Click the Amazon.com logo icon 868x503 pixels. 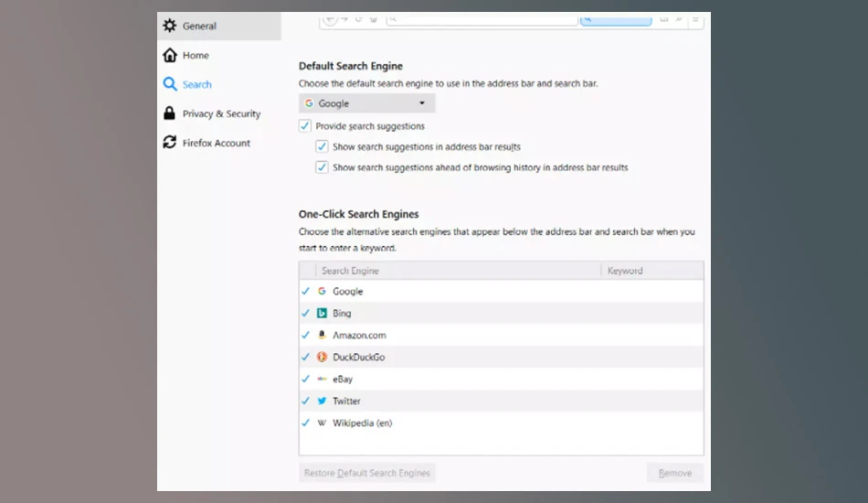pos(322,335)
